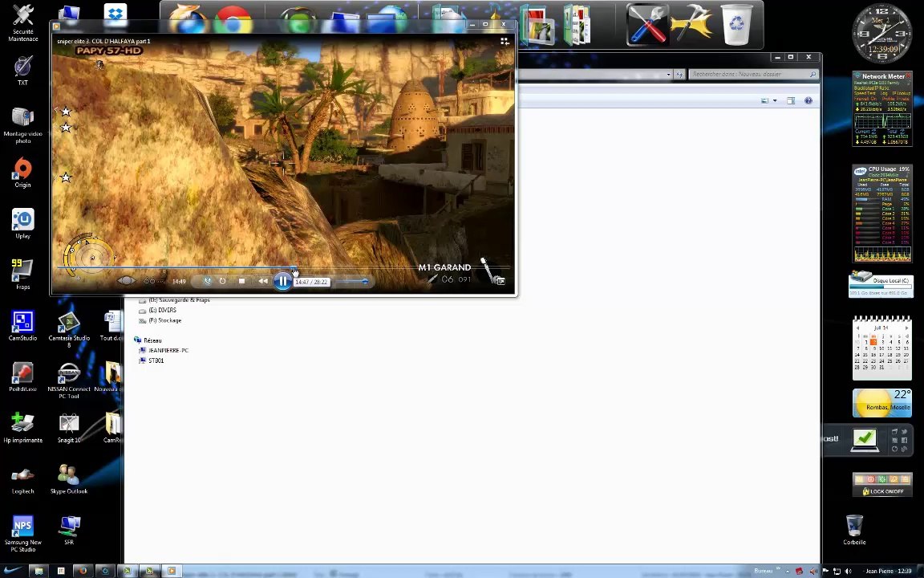
Task: Open the Hp imprimante desktop shortcut
Action: click(x=22, y=428)
